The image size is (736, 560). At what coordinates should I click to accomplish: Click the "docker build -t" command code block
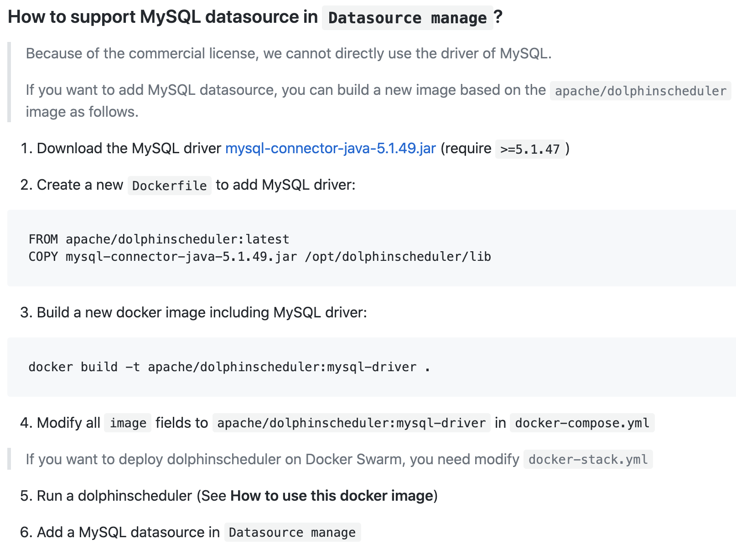(x=229, y=367)
